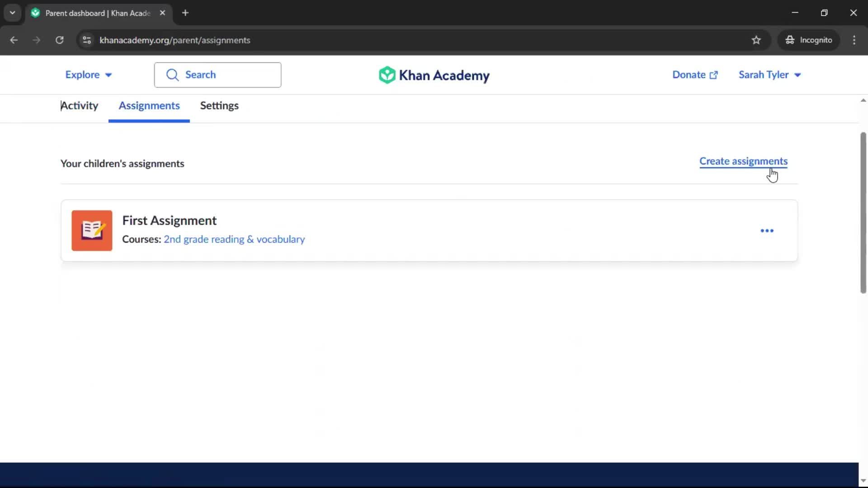The image size is (868, 488).
Task: Click the Create assignments link
Action: pos(743,161)
